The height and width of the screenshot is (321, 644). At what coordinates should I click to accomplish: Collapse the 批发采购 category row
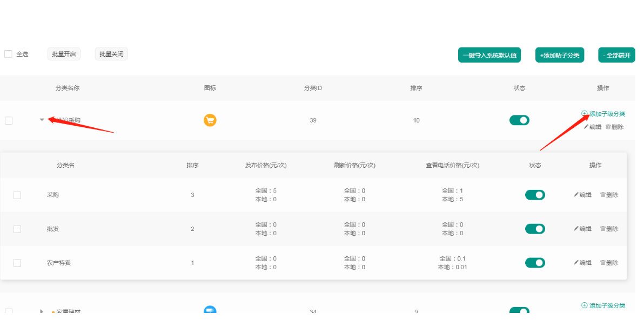[42, 120]
